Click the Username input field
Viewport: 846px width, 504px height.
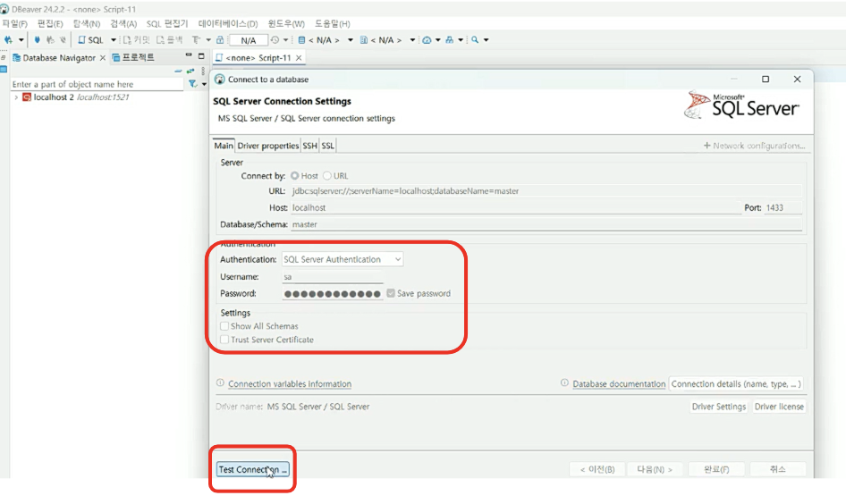click(x=332, y=277)
